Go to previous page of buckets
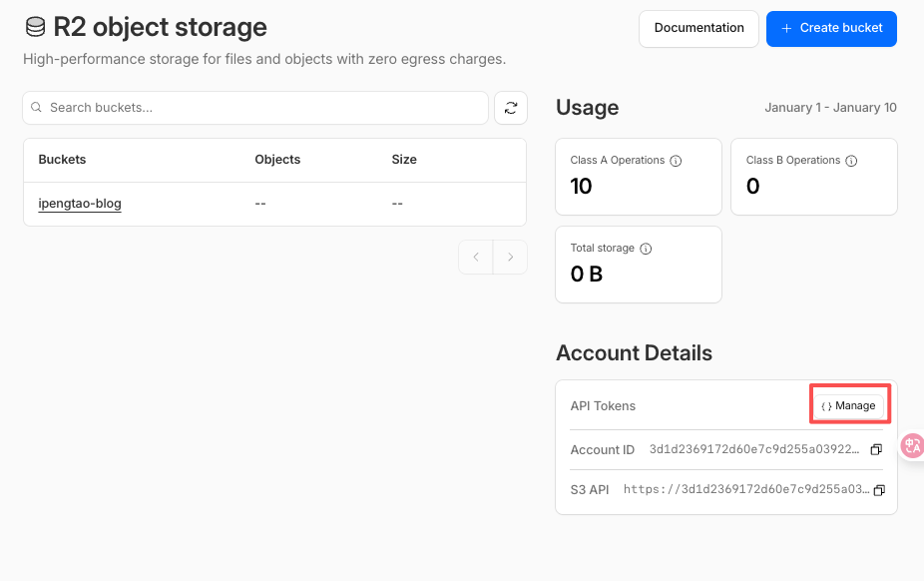 (x=476, y=257)
